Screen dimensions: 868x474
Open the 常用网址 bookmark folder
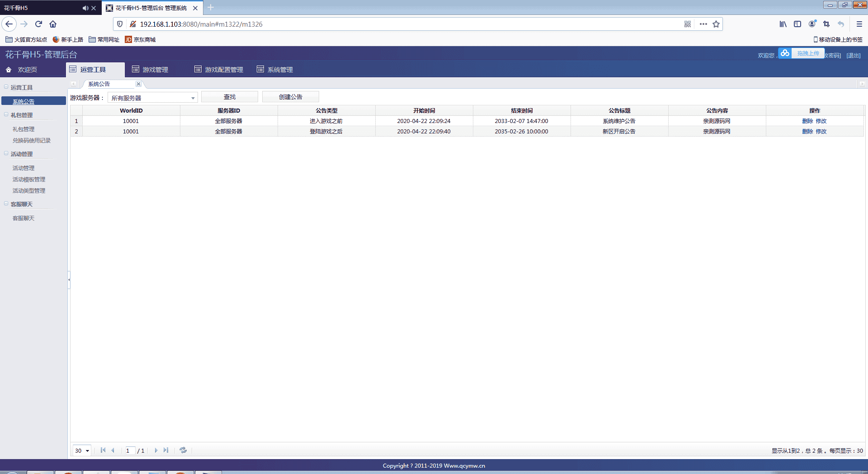pyautogui.click(x=104, y=39)
